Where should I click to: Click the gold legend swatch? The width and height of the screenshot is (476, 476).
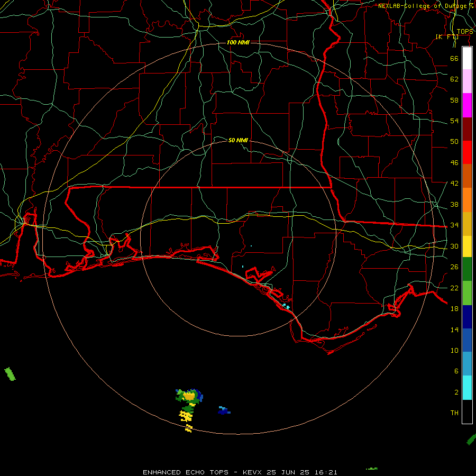pos(467,224)
